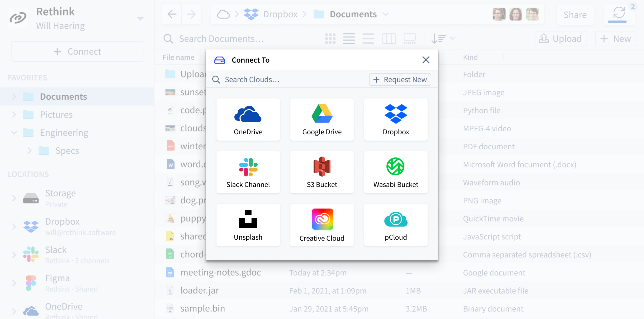Select the pCloud connector
Viewport: 644px width, 319px height.
click(396, 225)
